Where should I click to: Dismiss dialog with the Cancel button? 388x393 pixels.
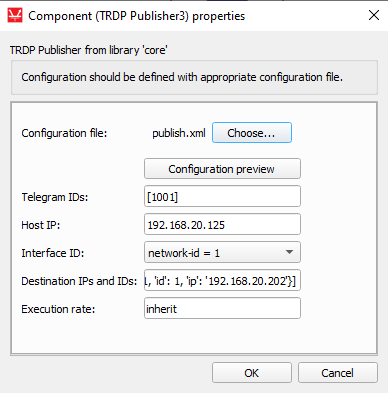[338, 373]
